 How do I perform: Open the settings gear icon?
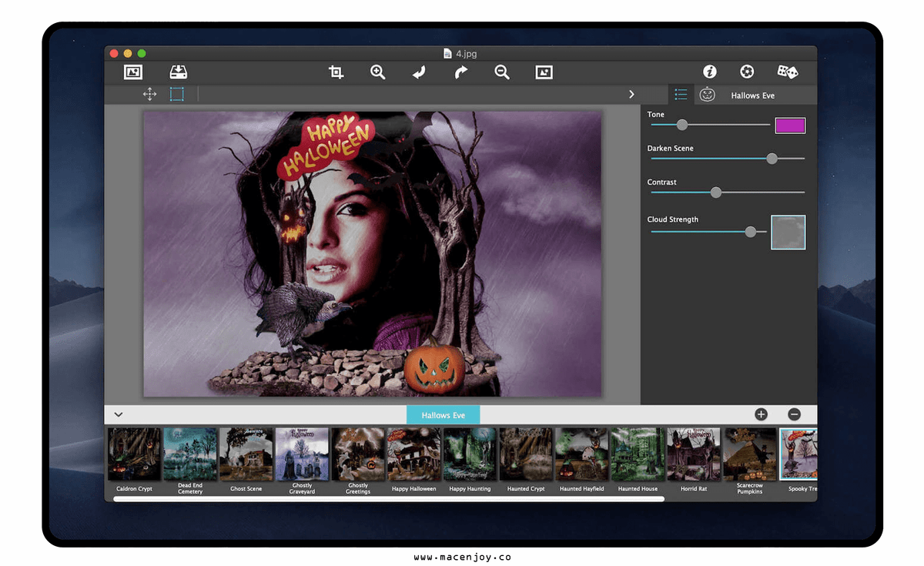[x=747, y=72]
